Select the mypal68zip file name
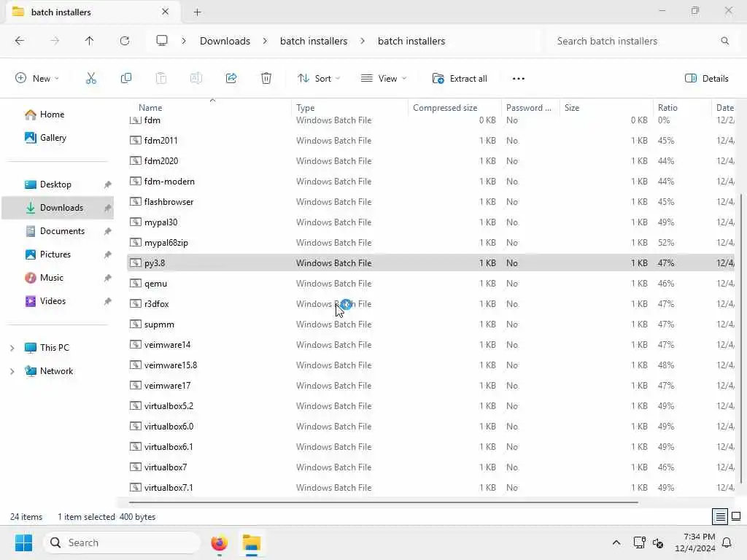747x560 pixels. pos(166,243)
